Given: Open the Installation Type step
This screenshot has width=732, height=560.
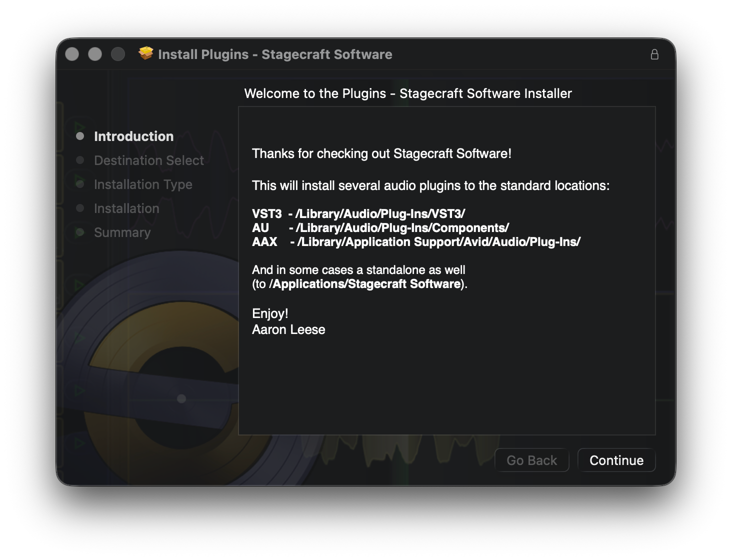Looking at the screenshot, I should click(143, 184).
